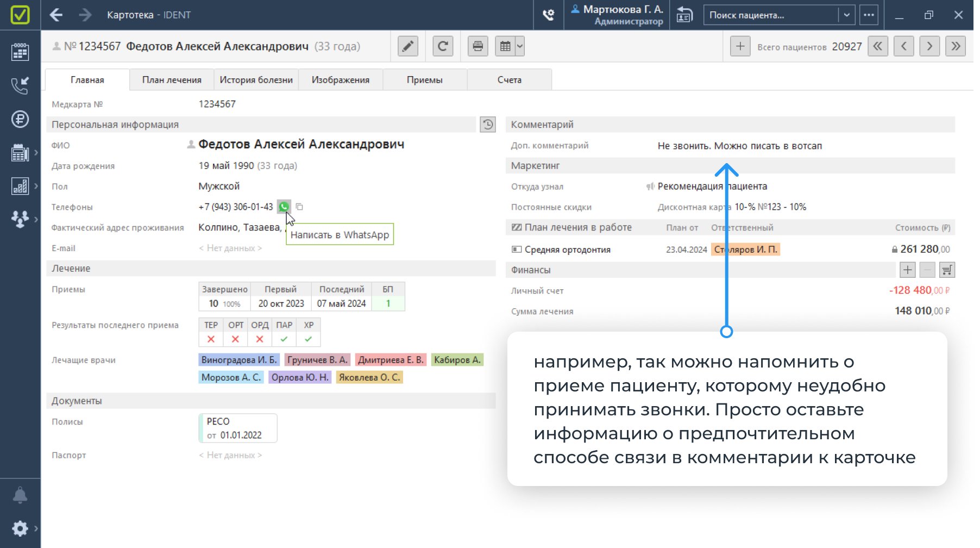The height and width of the screenshot is (548, 980).
Task: Open the settings gear in the sidebar
Action: pos(20,528)
